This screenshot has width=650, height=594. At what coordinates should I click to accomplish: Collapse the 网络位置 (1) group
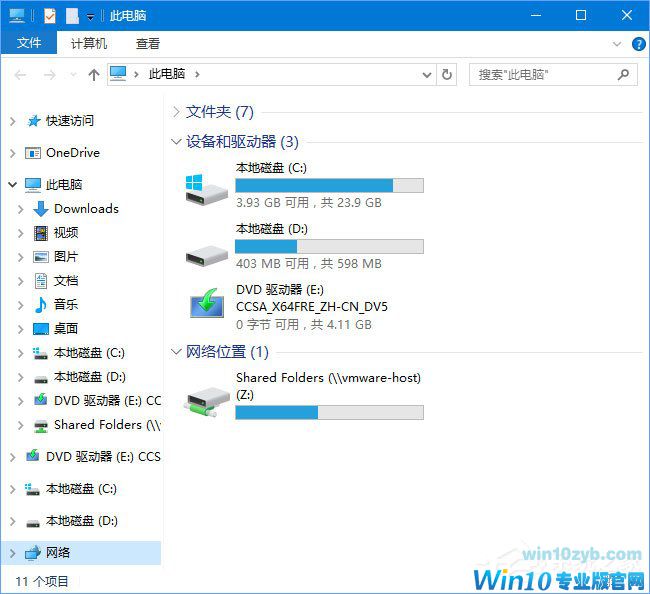176,352
